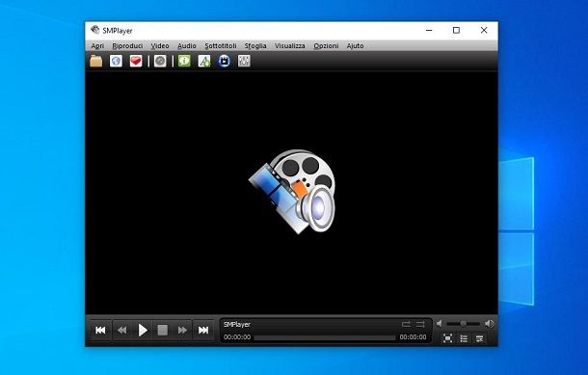This screenshot has width=588, height=375.
Task: Open the Audio menu
Action: (x=187, y=45)
